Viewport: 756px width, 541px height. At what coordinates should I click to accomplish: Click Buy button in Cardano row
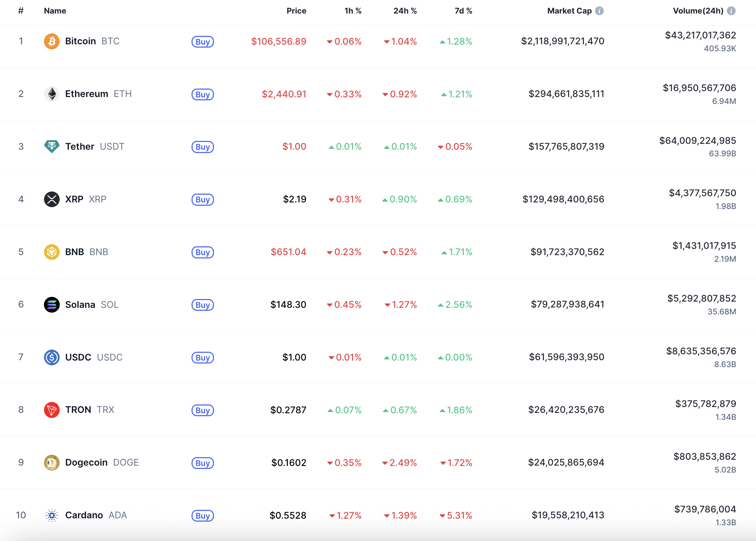click(203, 516)
